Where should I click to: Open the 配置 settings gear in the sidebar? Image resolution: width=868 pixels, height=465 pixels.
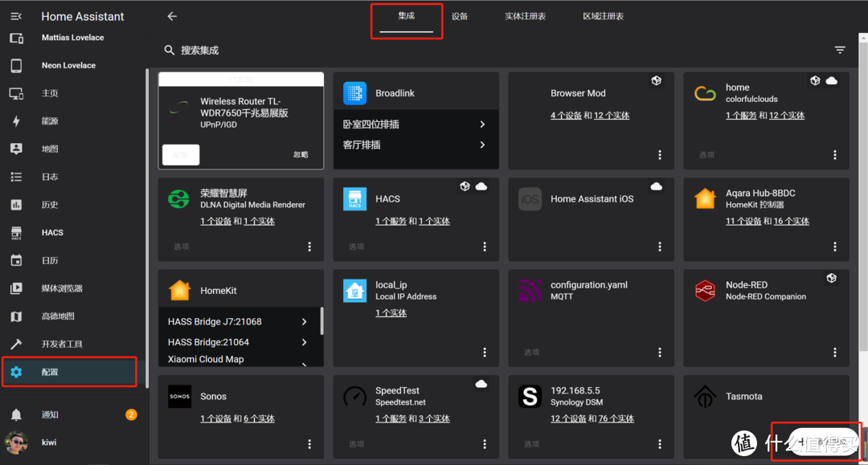pos(16,372)
